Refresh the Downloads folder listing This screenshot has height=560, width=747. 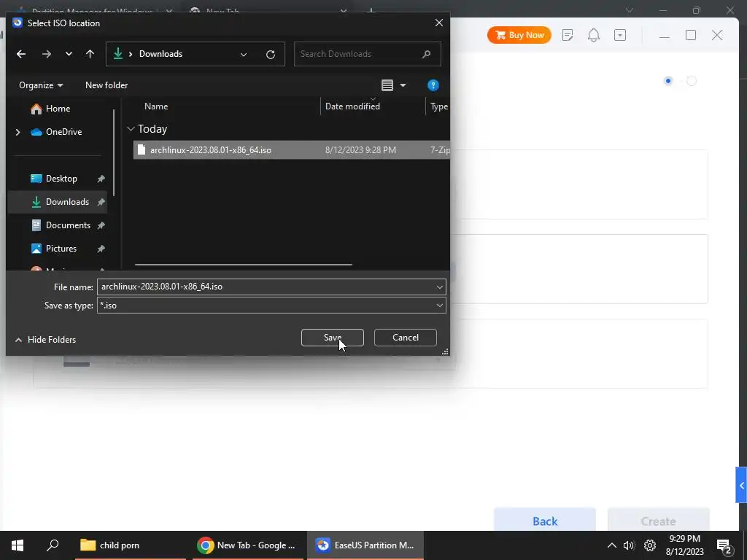tap(271, 54)
